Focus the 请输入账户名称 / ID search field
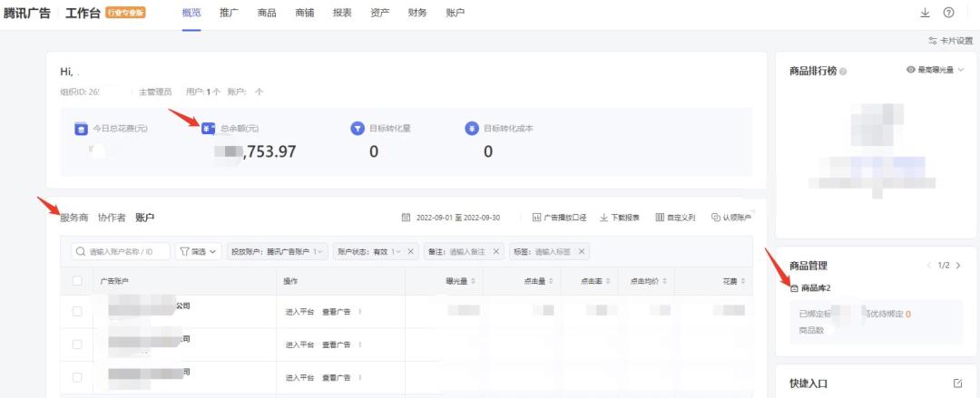The width and height of the screenshot is (980, 398). point(121,252)
